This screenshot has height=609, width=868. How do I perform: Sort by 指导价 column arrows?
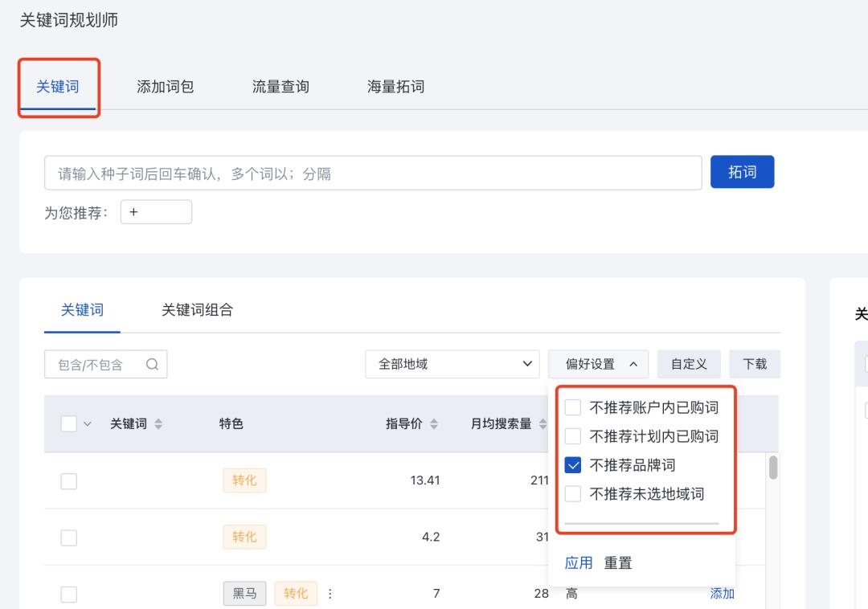[x=434, y=424]
